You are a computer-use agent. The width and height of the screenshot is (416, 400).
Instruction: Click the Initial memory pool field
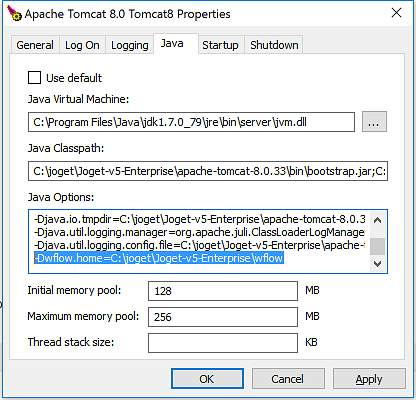tap(223, 291)
